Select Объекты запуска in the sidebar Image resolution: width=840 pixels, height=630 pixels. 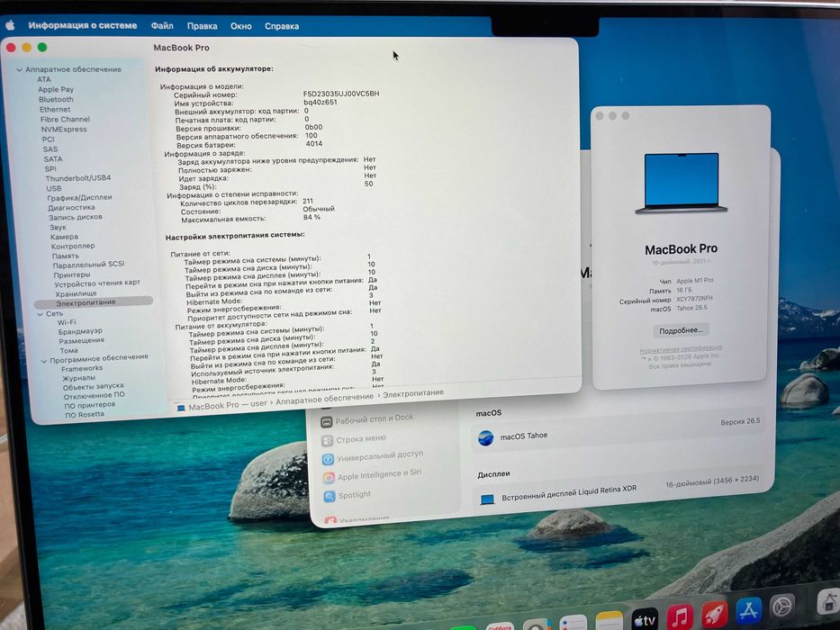tap(94, 386)
